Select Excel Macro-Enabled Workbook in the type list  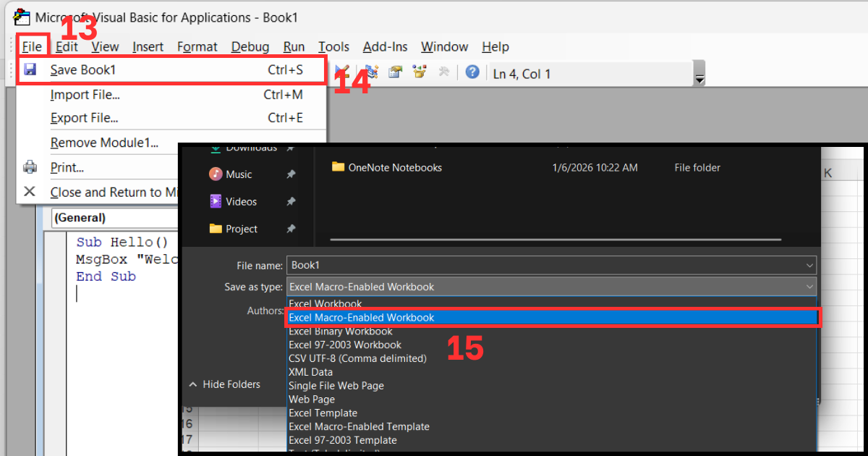(x=362, y=317)
